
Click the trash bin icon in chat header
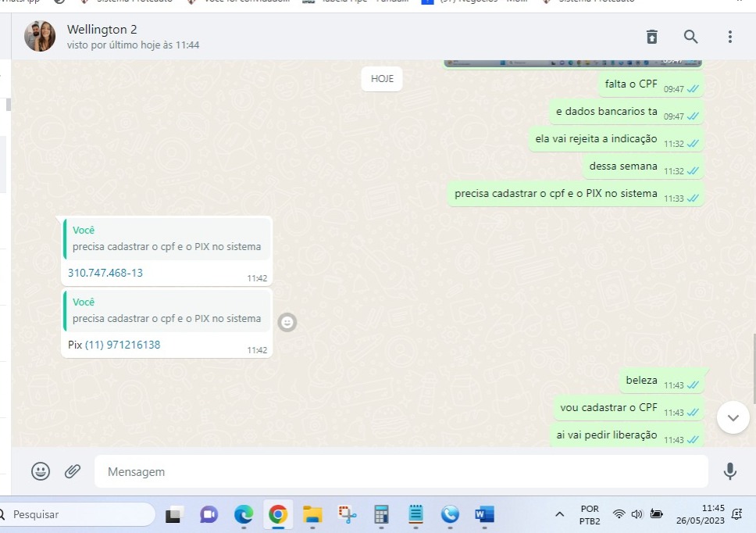point(651,37)
